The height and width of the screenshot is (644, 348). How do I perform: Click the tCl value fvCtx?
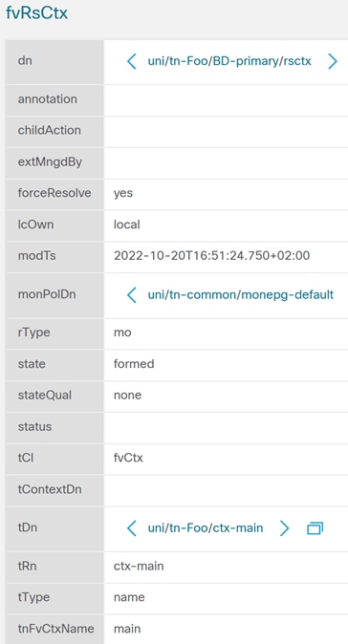pyautogui.click(x=128, y=458)
